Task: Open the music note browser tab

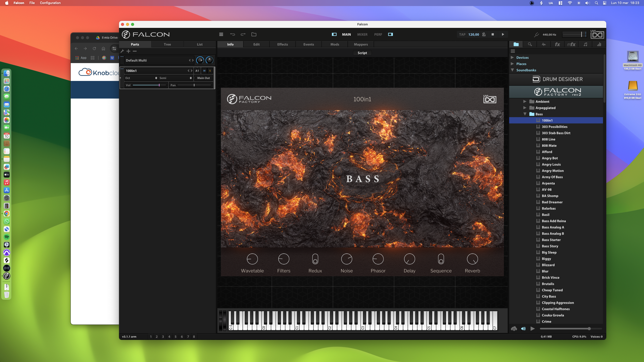Action: pos(585,44)
